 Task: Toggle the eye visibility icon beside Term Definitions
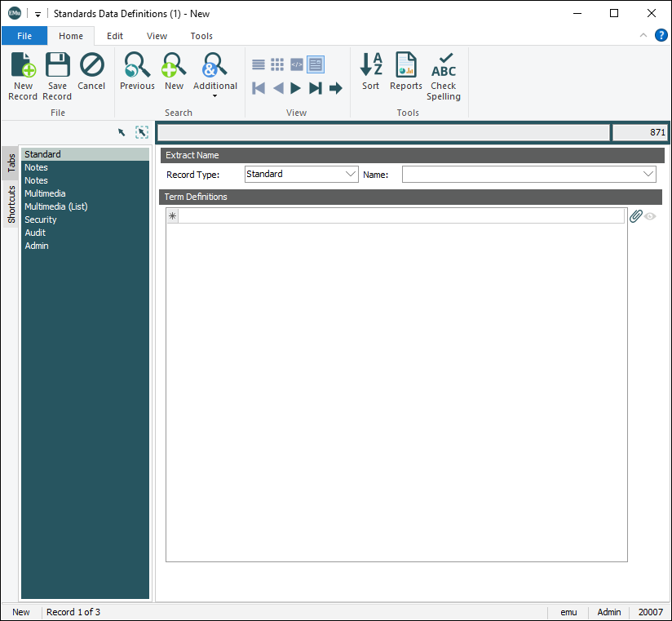650,216
